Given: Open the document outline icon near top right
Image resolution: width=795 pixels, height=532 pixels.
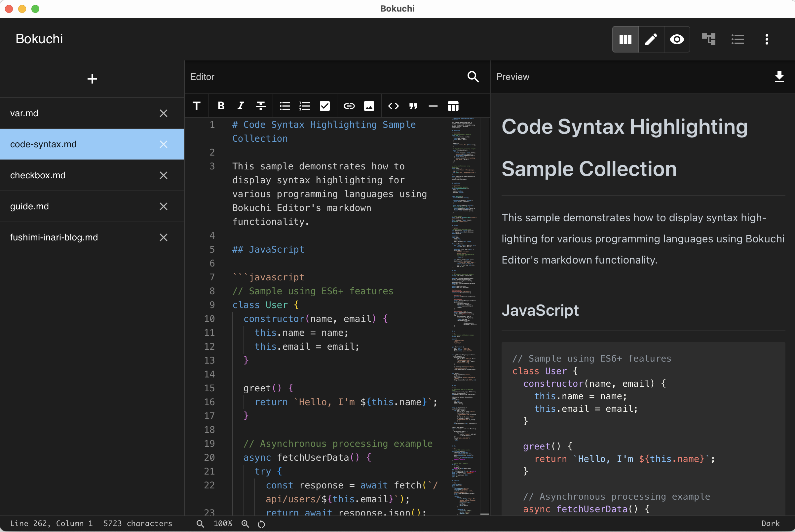Looking at the screenshot, I should pyautogui.click(x=708, y=39).
